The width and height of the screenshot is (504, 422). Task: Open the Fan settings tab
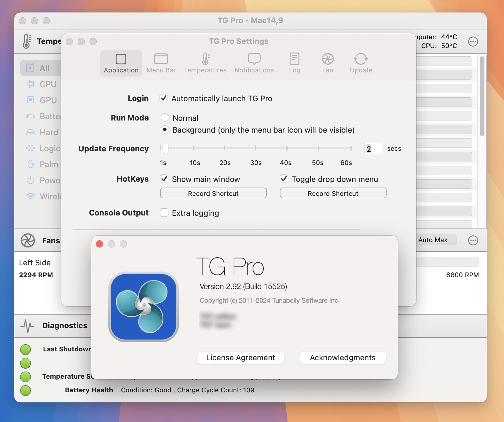click(x=328, y=63)
